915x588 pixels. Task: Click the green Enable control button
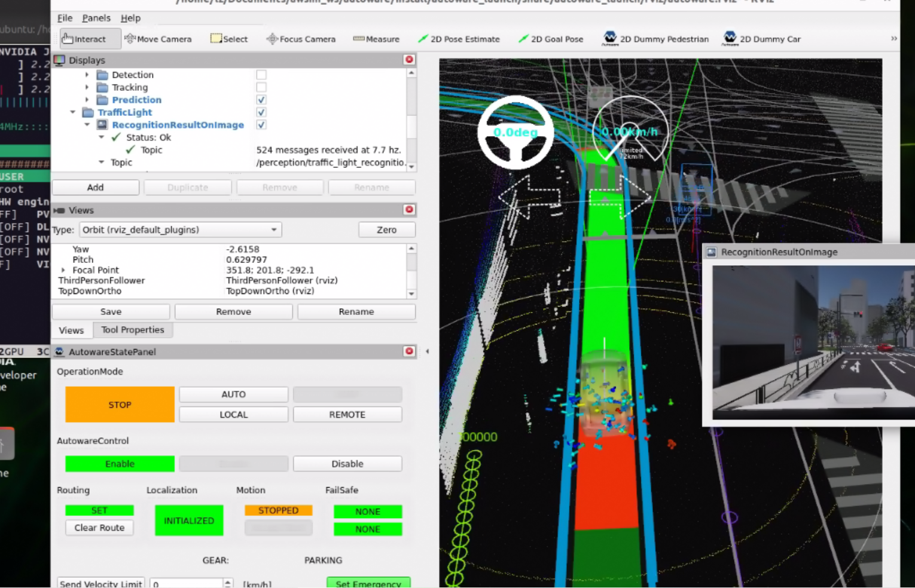coord(120,464)
